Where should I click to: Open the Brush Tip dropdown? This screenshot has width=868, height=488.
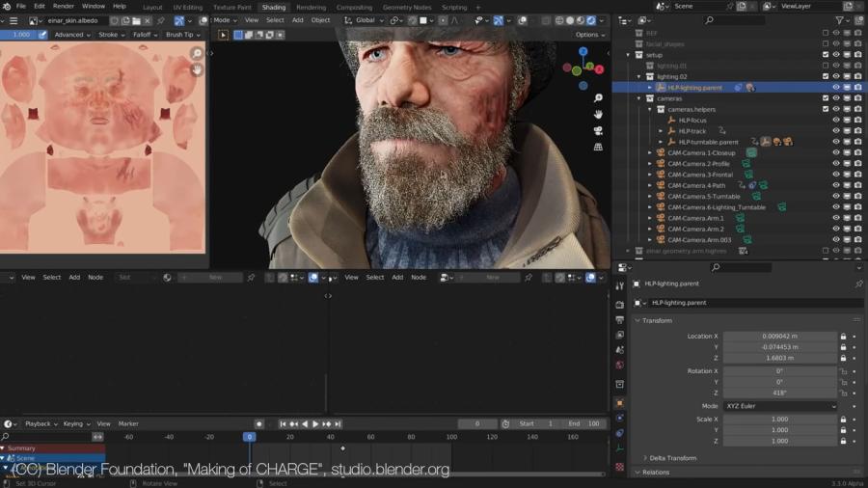[x=181, y=35]
